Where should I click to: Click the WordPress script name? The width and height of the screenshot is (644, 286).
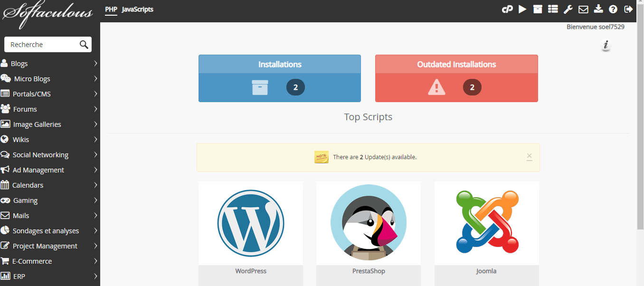251,271
